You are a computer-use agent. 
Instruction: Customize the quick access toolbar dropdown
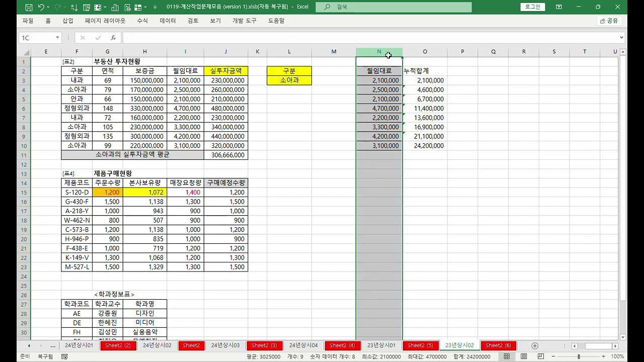coord(156,7)
